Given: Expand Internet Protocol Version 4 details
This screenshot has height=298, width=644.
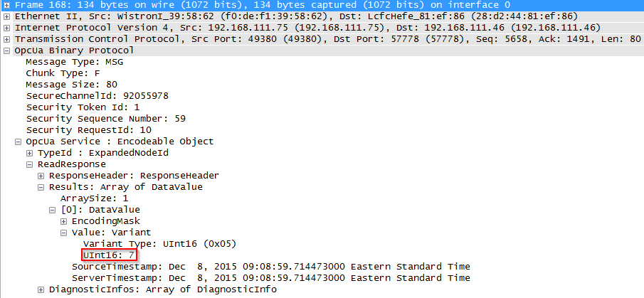Looking at the screenshot, I should coord(6,28).
